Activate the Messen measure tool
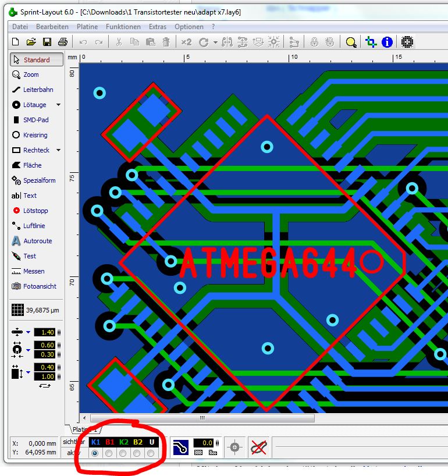Image resolution: width=448 pixels, height=476 pixels. [28, 271]
